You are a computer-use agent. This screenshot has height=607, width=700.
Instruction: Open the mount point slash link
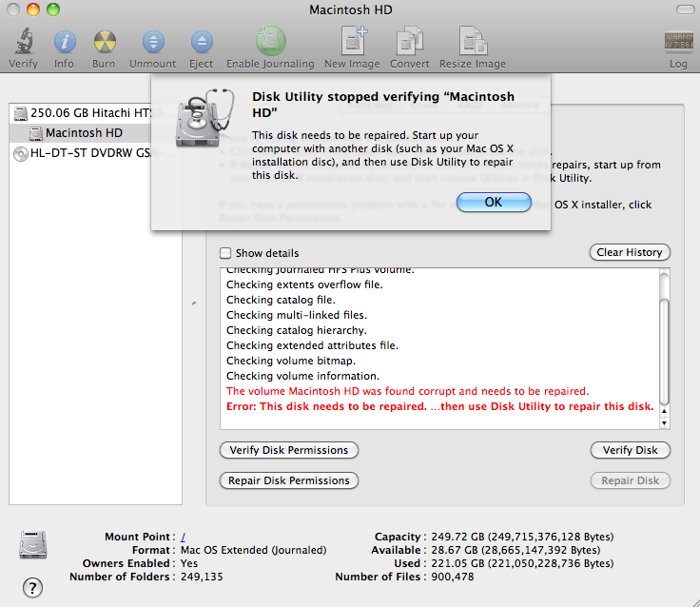click(183, 537)
